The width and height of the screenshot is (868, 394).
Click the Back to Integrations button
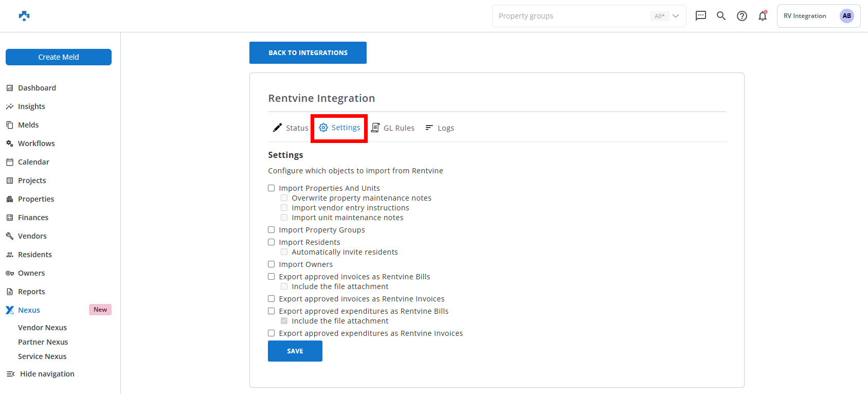coord(308,53)
